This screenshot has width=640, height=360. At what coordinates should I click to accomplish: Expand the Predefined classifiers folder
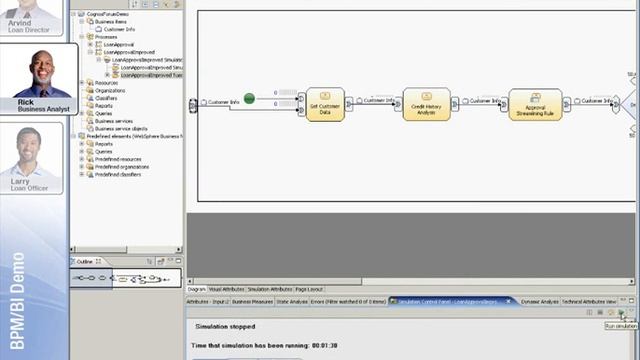coord(82,174)
